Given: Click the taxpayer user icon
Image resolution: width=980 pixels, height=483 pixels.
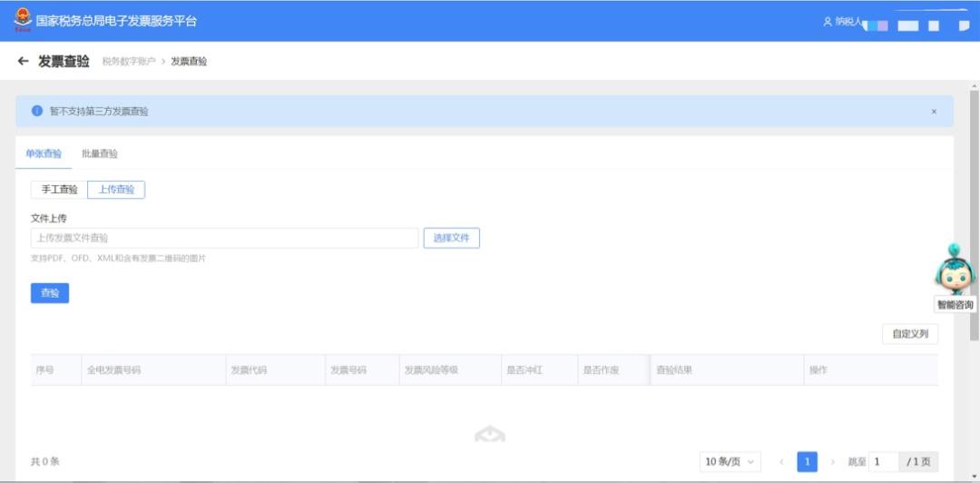Looking at the screenshot, I should tap(827, 21).
